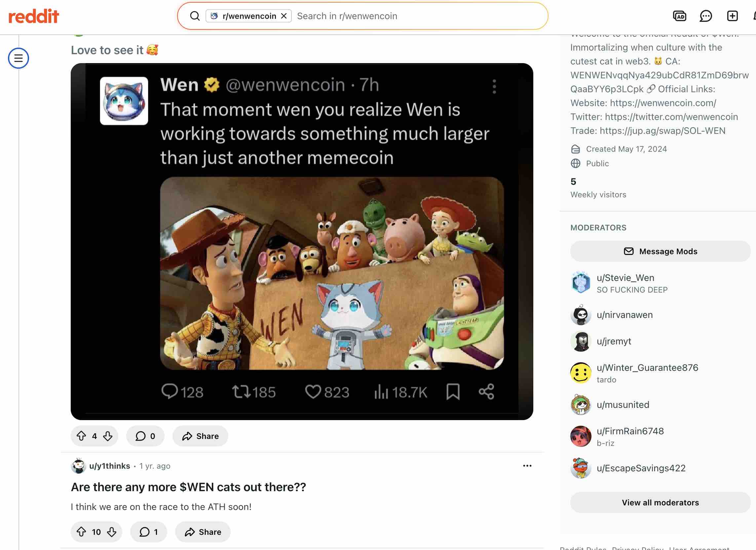Image resolution: width=756 pixels, height=550 pixels.
Task: Open u/Stevie_Wen moderator profile
Action: point(625,278)
